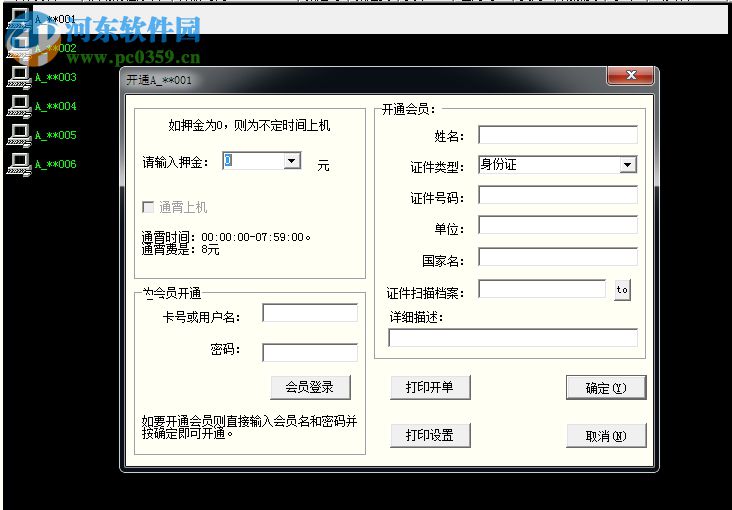Focus the 证件号码 input field
Screen dimensions: 732x510
tap(558, 195)
